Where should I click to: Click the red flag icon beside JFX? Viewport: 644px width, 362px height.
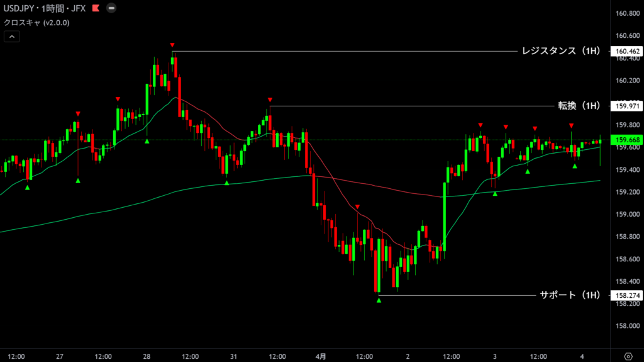[96, 9]
